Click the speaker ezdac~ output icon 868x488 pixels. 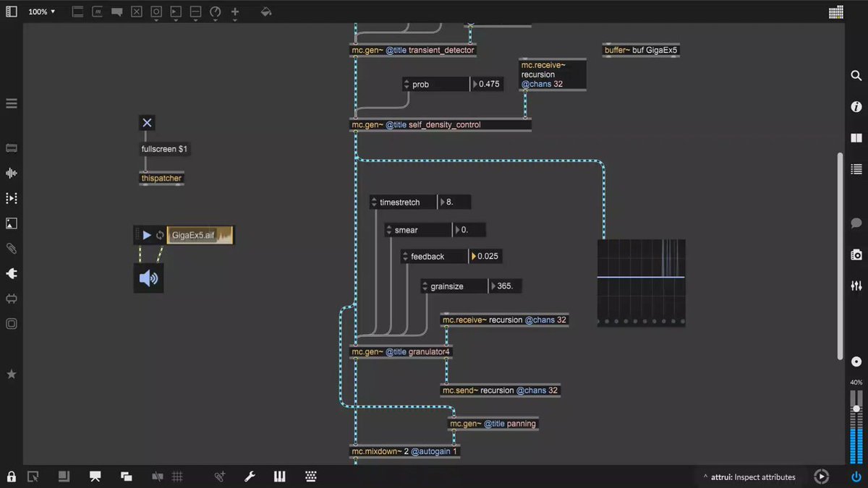point(148,278)
